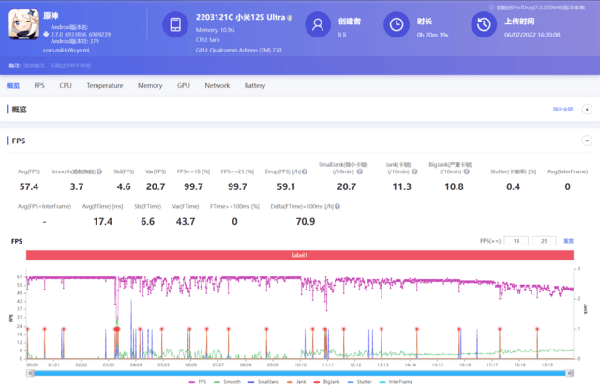
Task: Click the upload time history icon
Action: [484, 24]
